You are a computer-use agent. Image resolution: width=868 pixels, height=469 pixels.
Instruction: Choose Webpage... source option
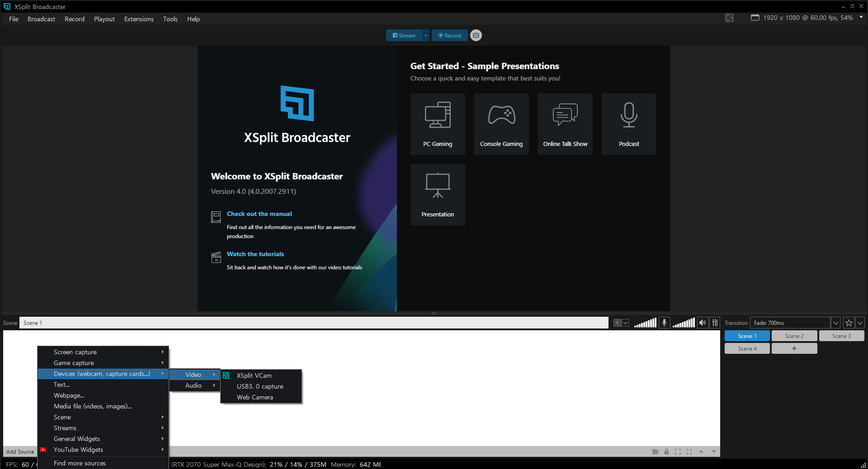(103, 395)
